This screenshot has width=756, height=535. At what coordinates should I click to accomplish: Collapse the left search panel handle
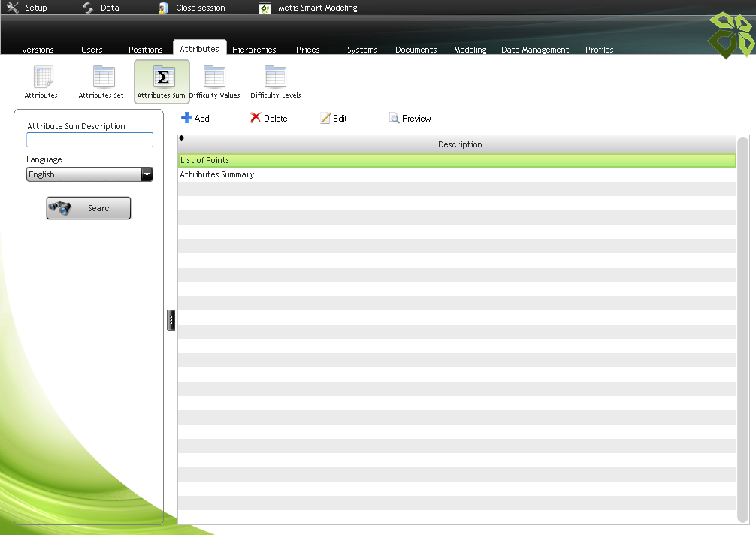[171, 320]
